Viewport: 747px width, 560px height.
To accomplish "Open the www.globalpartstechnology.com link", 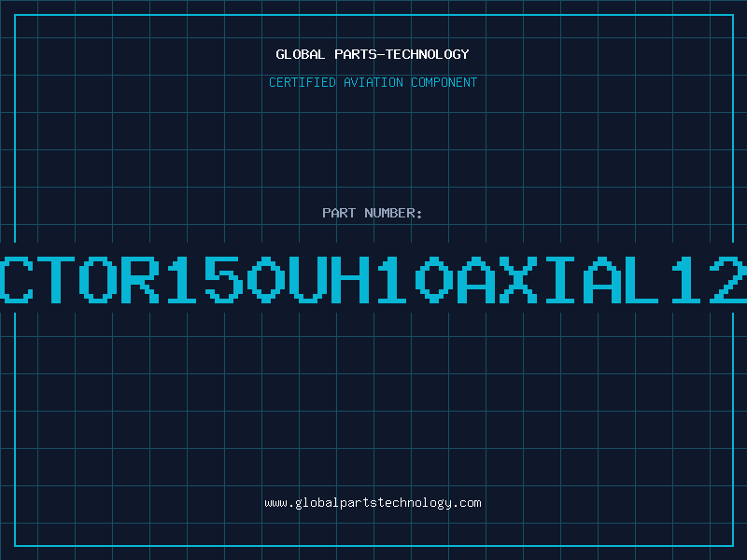I will point(373,503).
